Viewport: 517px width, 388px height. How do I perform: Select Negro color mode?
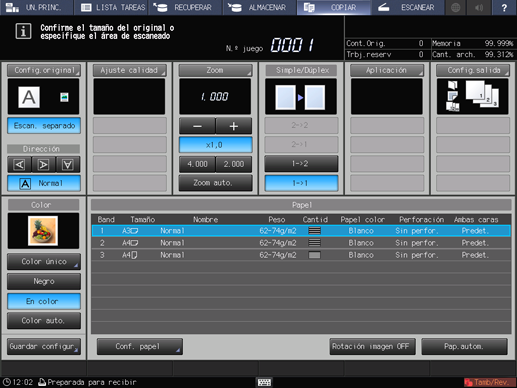44,281
